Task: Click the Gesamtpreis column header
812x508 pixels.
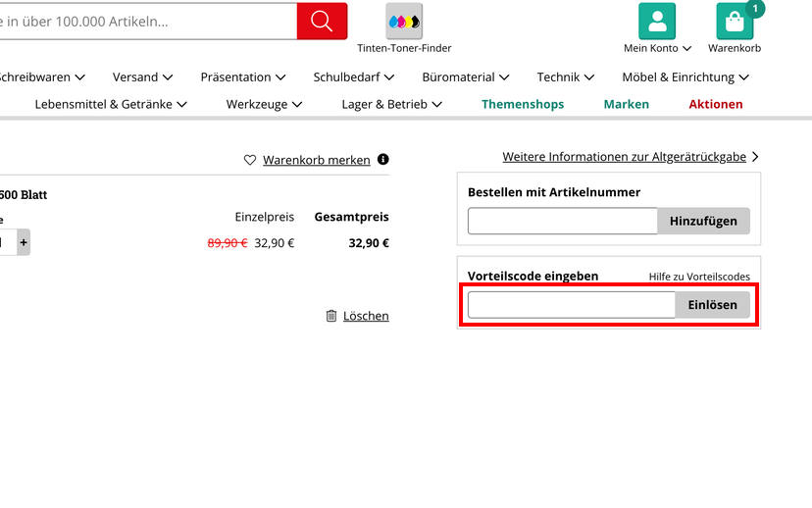Action: point(352,217)
